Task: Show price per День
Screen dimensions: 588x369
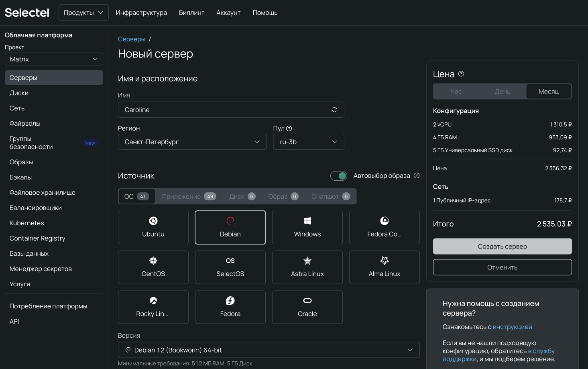Action: [503, 92]
